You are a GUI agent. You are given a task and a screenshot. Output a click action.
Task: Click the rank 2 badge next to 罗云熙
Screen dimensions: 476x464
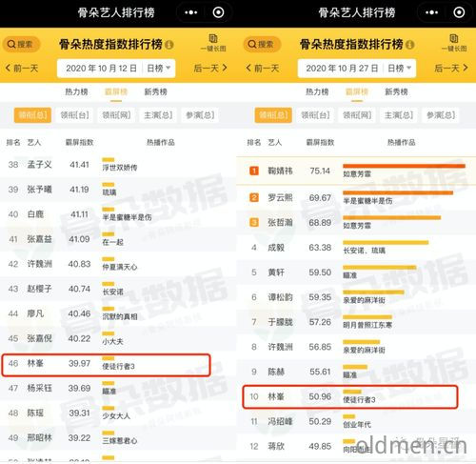coord(254,197)
